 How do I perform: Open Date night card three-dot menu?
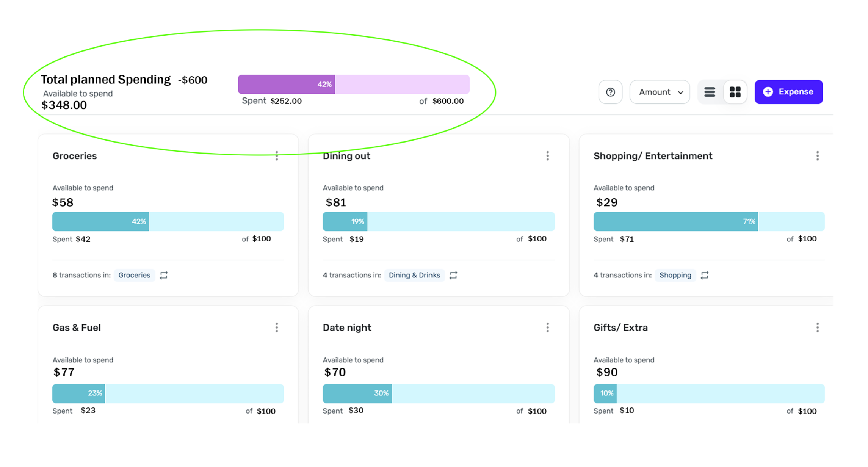547,328
